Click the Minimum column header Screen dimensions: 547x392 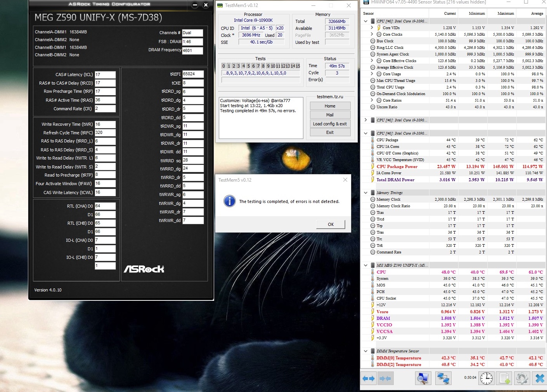pyautogui.click(x=472, y=14)
